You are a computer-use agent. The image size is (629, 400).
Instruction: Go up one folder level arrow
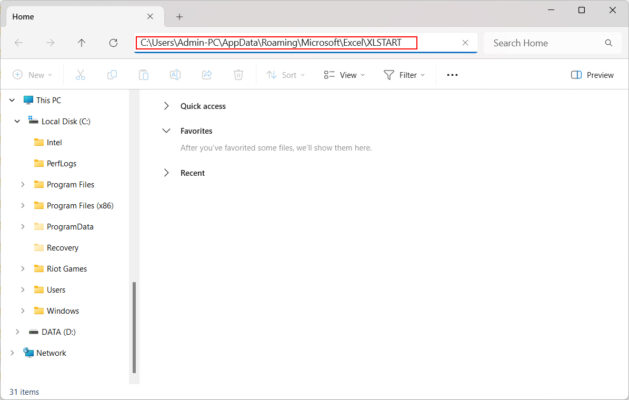[81, 43]
